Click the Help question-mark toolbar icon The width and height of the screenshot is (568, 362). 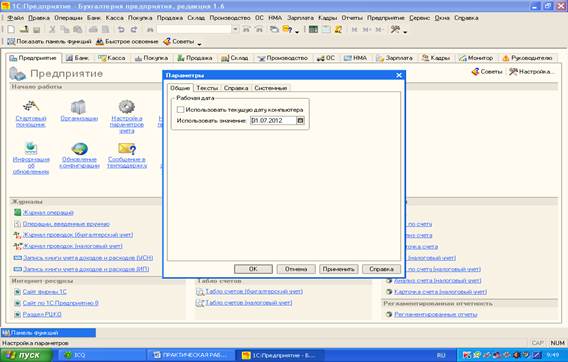coord(287,30)
